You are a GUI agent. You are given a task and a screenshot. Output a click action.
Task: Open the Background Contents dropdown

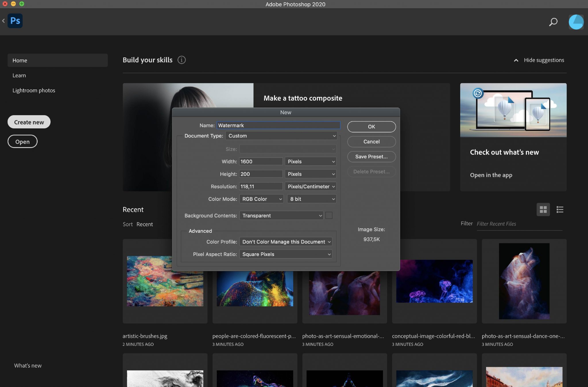[x=281, y=215]
